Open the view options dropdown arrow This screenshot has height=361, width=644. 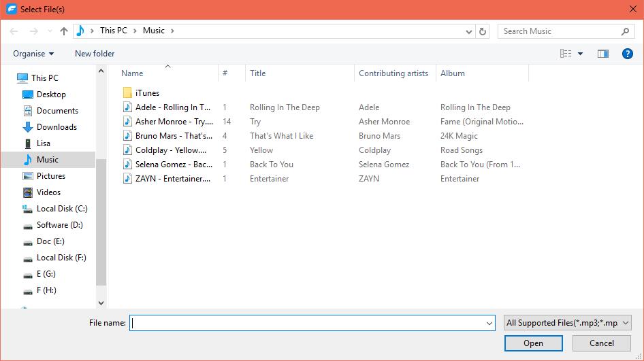[x=580, y=54]
